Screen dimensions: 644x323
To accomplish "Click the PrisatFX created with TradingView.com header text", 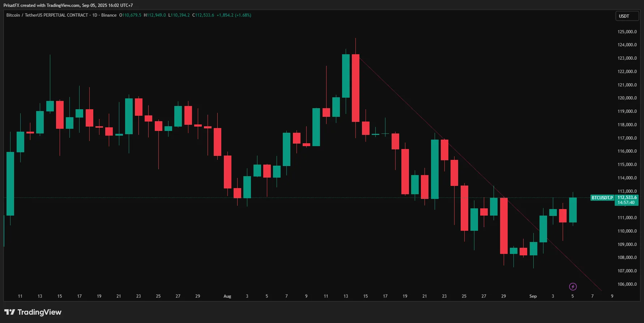I will 68,5.
